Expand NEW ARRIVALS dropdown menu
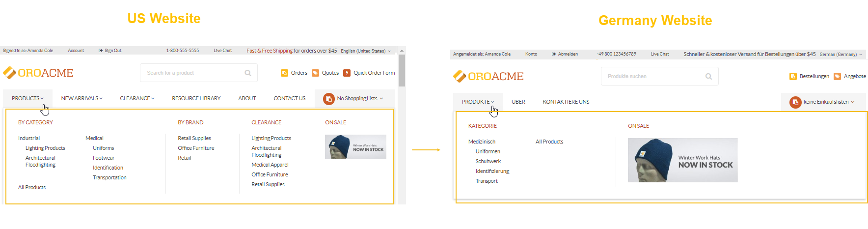This screenshot has height=229, width=868. tap(81, 98)
